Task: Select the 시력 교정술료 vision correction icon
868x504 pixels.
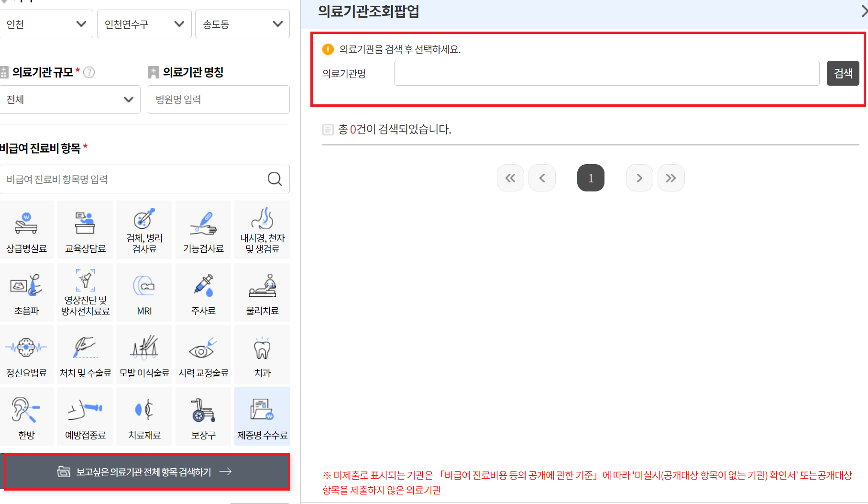Action: tap(203, 354)
